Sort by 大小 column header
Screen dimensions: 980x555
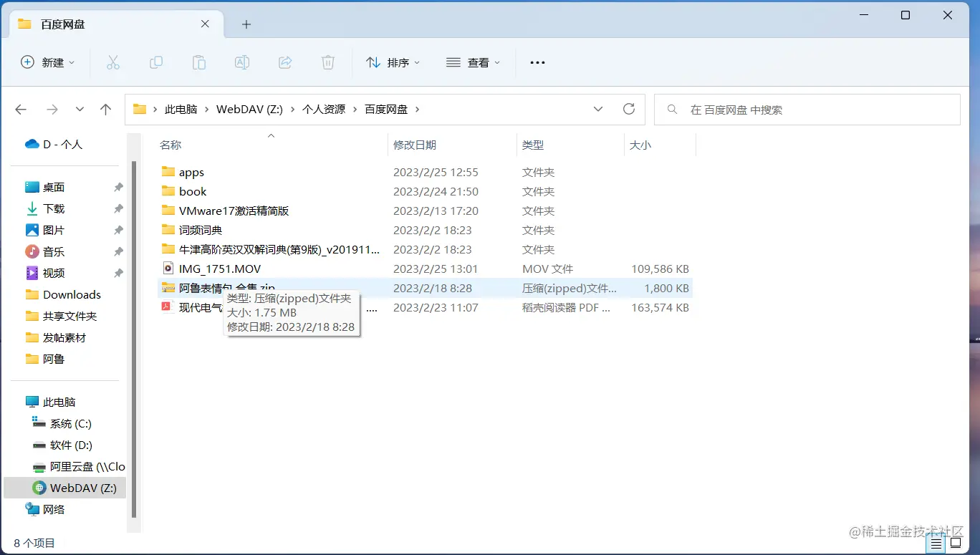pyautogui.click(x=640, y=145)
